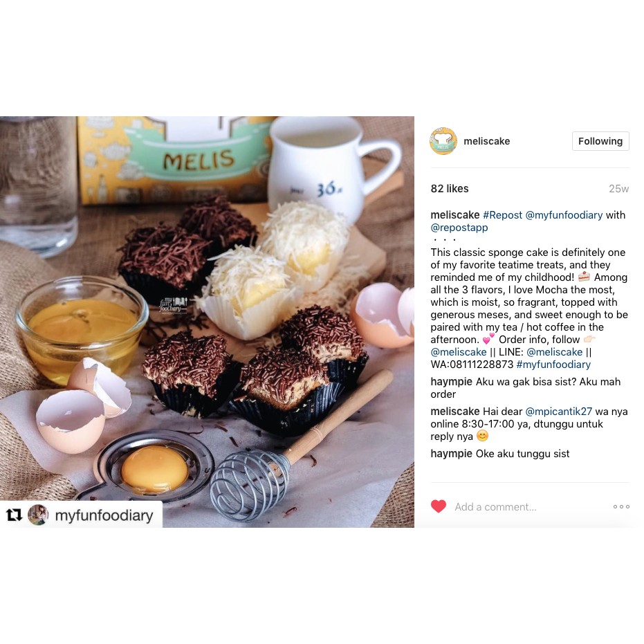The image size is (644, 644).
Task: Open the #myfunfoodiary hashtag link
Action: 553,365
